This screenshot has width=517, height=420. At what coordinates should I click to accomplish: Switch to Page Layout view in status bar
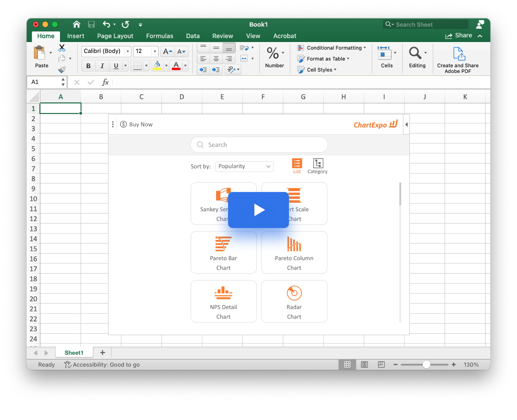pyautogui.click(x=364, y=365)
